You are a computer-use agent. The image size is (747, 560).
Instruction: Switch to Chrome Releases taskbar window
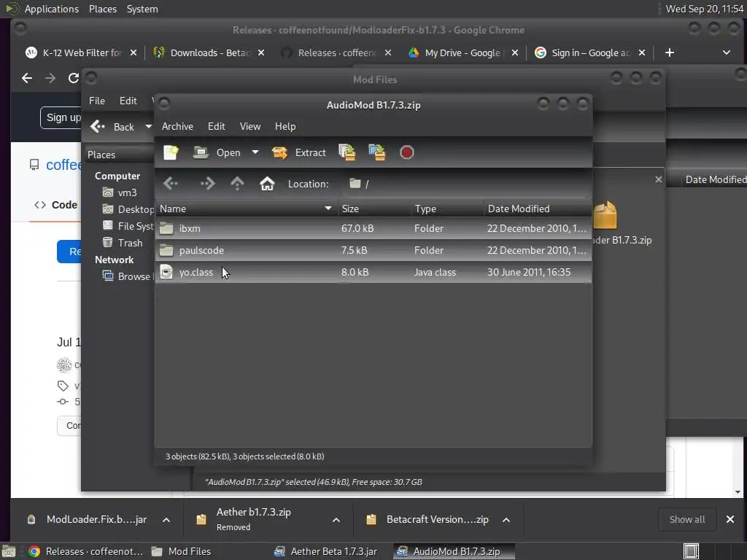pos(86,551)
